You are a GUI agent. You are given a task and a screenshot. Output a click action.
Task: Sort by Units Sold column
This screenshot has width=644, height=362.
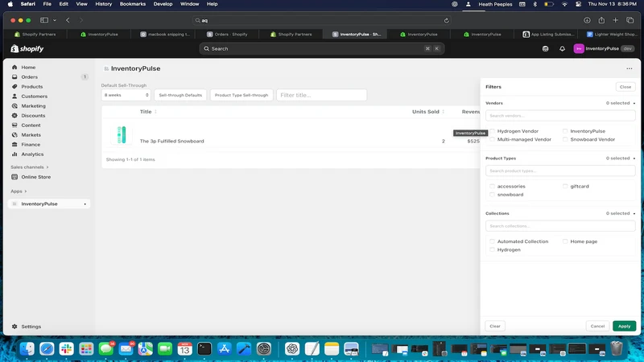tap(428, 112)
